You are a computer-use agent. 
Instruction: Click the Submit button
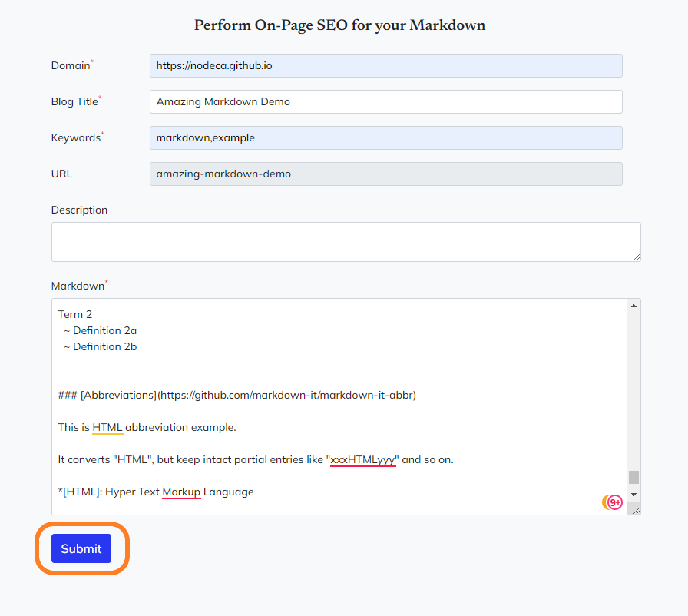pyautogui.click(x=81, y=548)
